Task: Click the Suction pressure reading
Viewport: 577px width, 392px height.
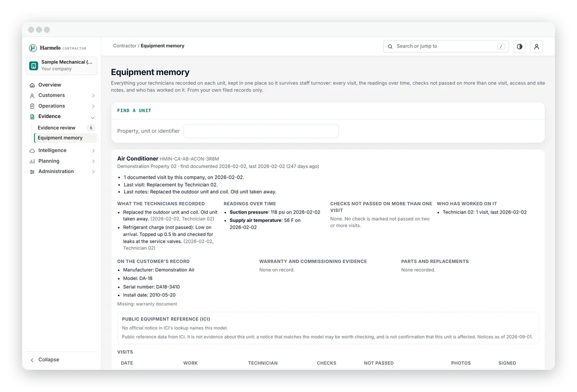Action: tap(275, 212)
